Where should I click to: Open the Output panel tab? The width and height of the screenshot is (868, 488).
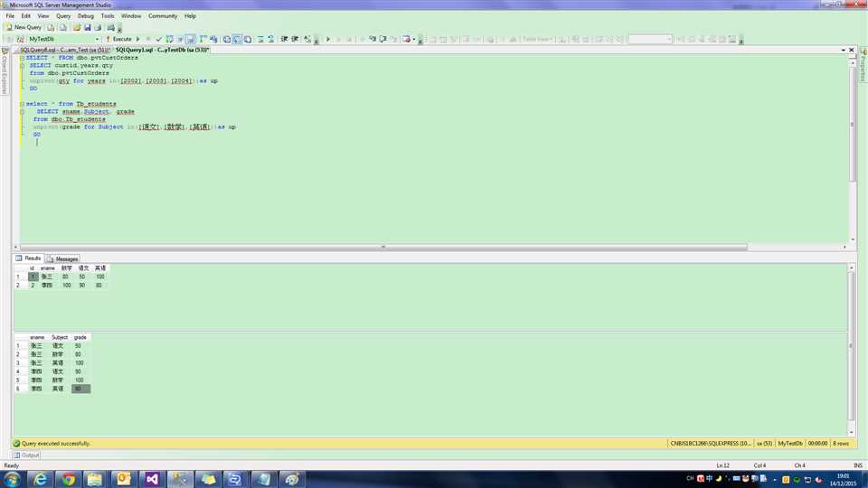26,455
